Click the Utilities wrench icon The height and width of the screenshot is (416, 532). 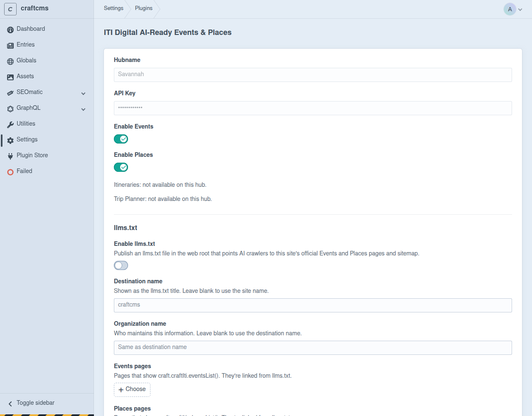(10, 124)
